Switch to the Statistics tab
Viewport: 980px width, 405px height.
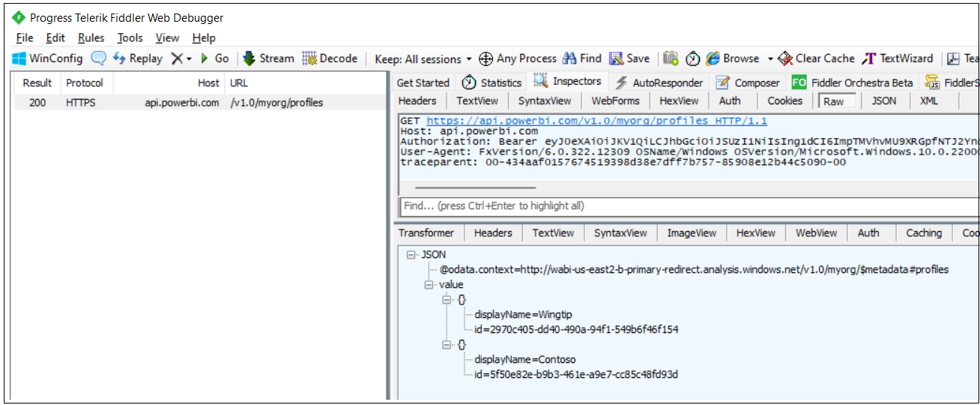coord(491,82)
